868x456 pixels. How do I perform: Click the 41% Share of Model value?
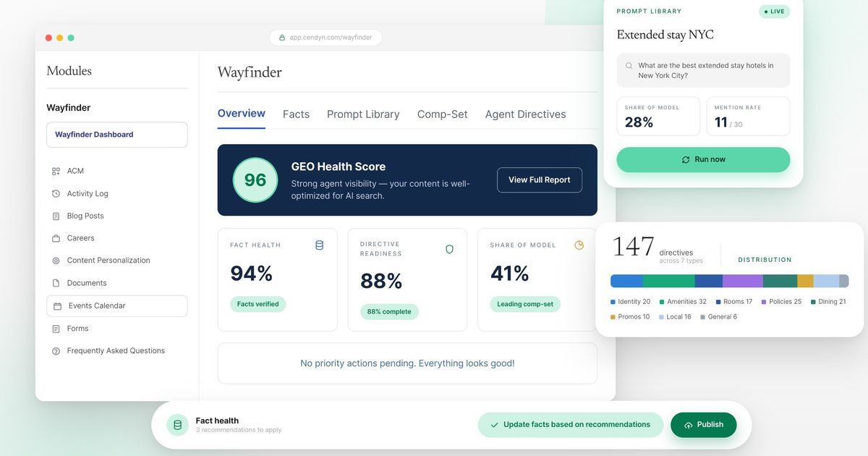(x=510, y=274)
